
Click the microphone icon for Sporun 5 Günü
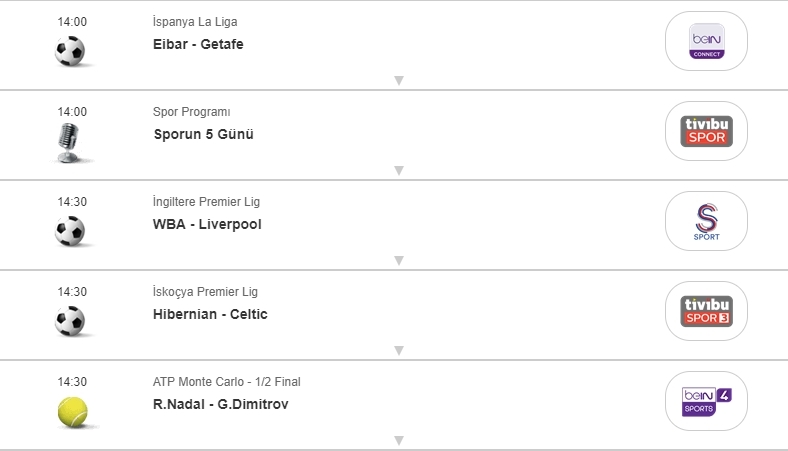click(x=69, y=142)
